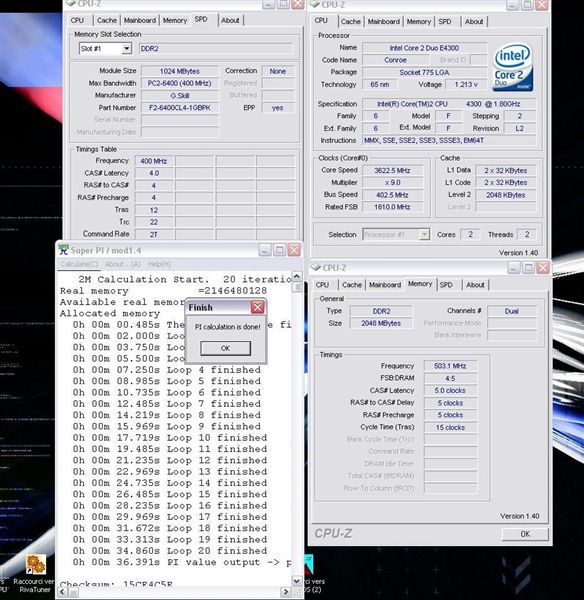Minimize the Super PI window
This screenshot has height=600, width=584.
pos(265,250)
